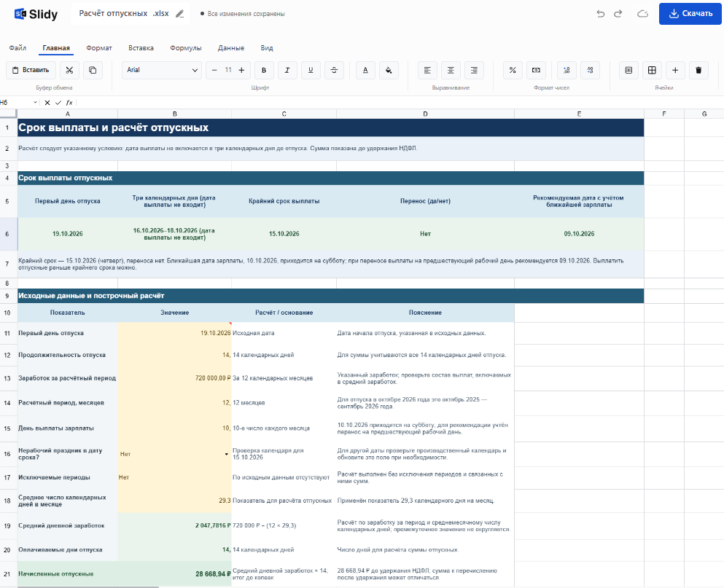The image size is (724, 588).
Task: Click the Вставить paste button
Action: pos(31,70)
